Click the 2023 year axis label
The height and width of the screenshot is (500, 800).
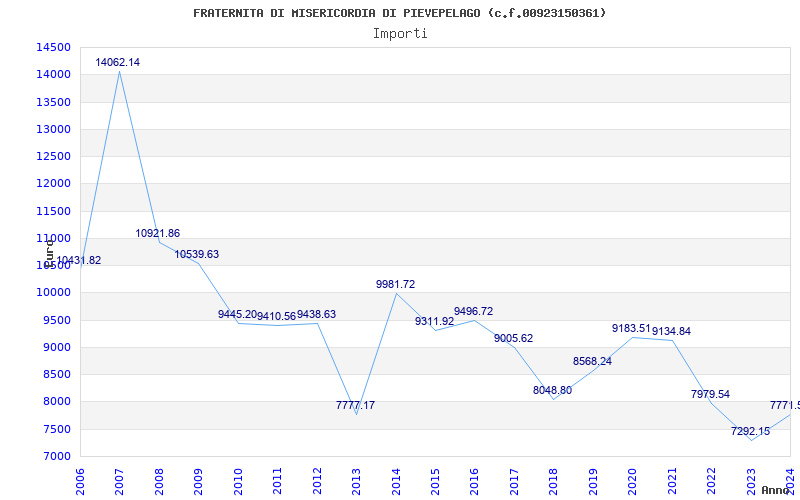point(751,482)
